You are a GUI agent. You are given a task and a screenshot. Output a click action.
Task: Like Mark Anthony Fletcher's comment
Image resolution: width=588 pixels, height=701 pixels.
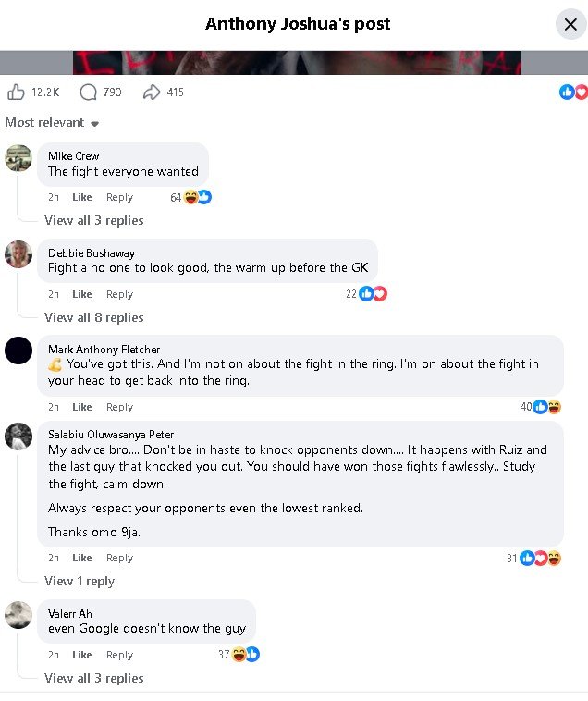tap(82, 407)
